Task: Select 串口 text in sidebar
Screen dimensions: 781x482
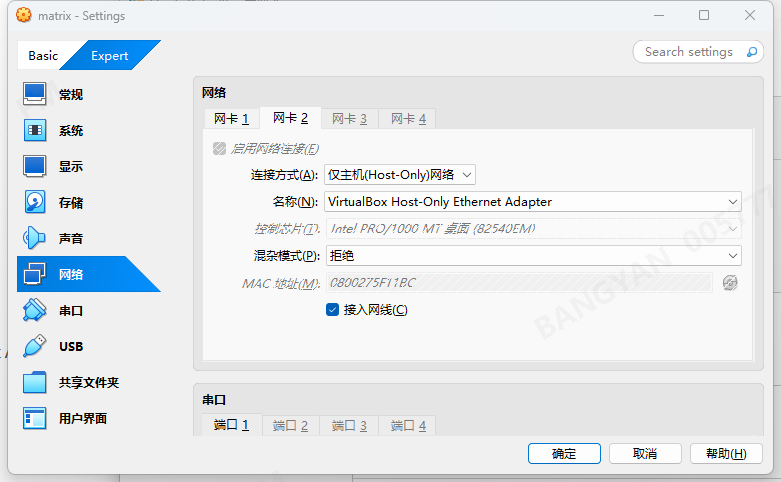Action: pyautogui.click(x=71, y=311)
